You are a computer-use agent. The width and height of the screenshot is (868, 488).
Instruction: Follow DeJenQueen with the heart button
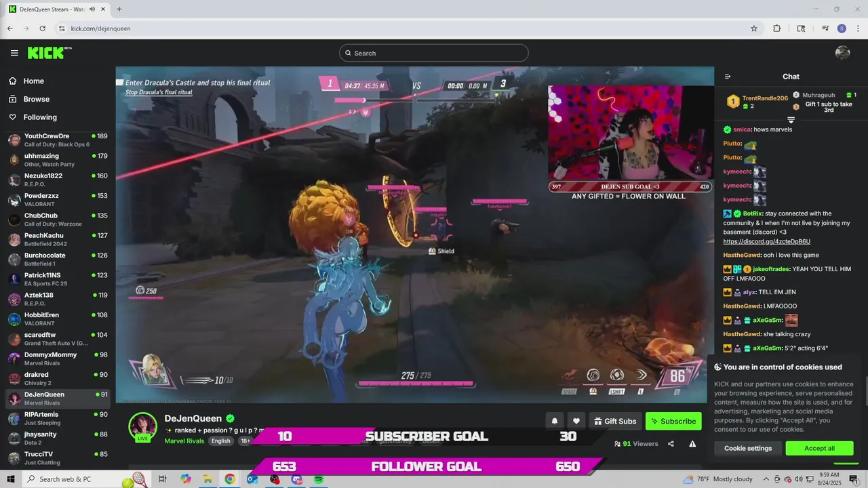(x=576, y=421)
